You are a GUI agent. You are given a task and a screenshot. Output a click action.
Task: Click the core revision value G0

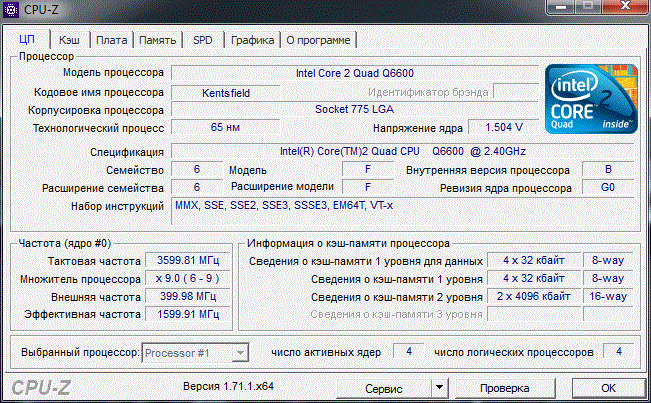point(608,187)
